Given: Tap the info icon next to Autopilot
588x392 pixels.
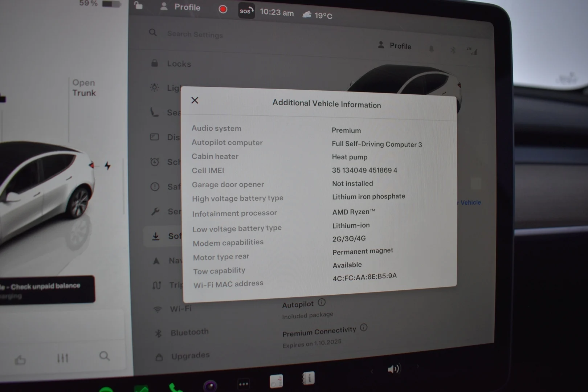Looking at the screenshot, I should click(x=322, y=302).
